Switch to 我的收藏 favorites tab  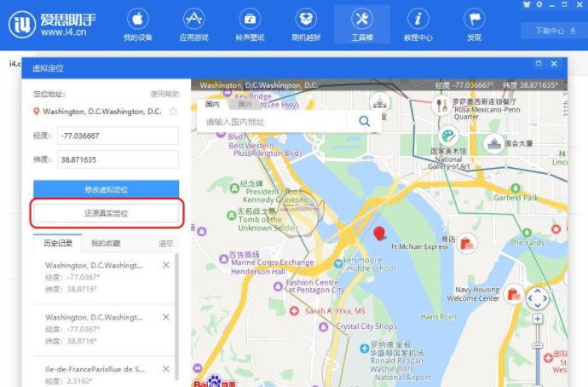(106, 243)
